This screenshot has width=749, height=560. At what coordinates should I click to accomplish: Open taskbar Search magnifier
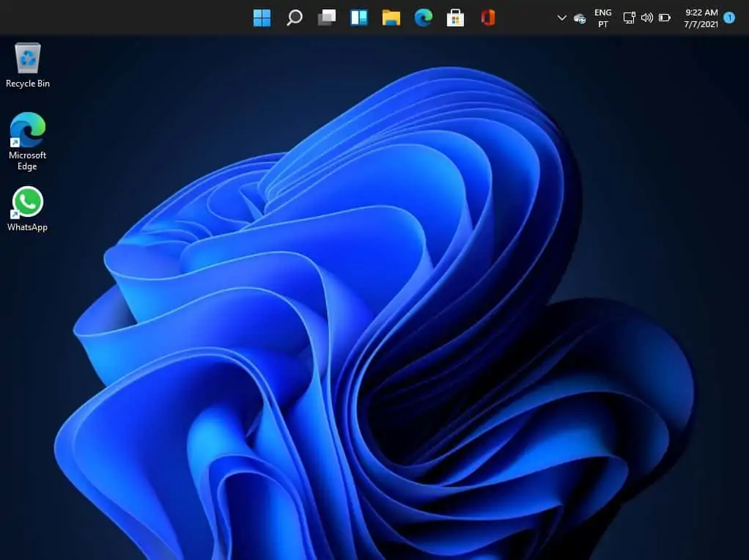(295, 18)
